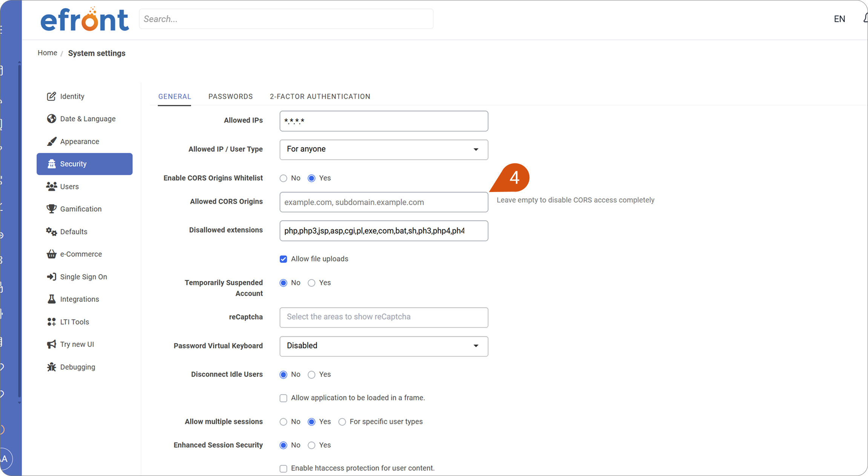
Task: Open the e-Commerce settings section
Action: pos(84,254)
